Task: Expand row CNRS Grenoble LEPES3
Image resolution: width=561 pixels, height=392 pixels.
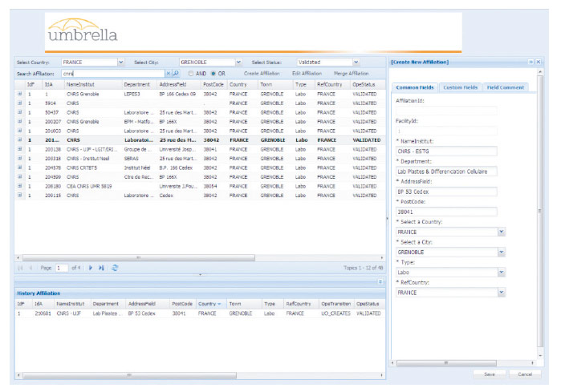Action: [20, 94]
